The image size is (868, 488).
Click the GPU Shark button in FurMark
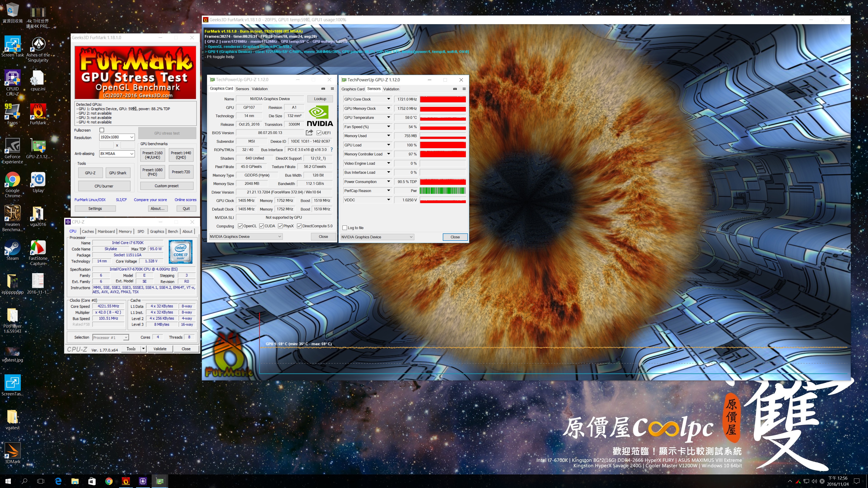(118, 173)
